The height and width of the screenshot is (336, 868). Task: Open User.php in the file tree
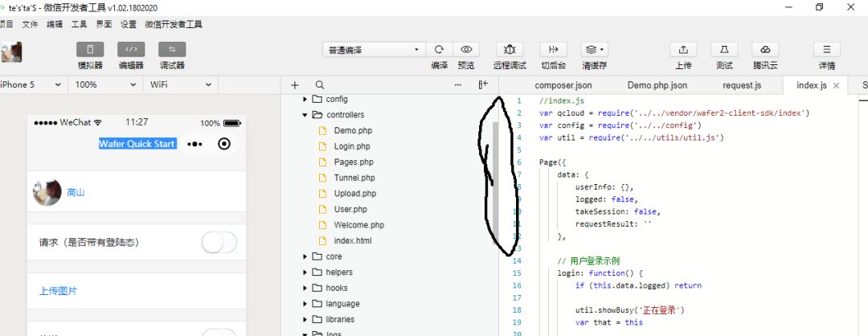click(x=350, y=209)
